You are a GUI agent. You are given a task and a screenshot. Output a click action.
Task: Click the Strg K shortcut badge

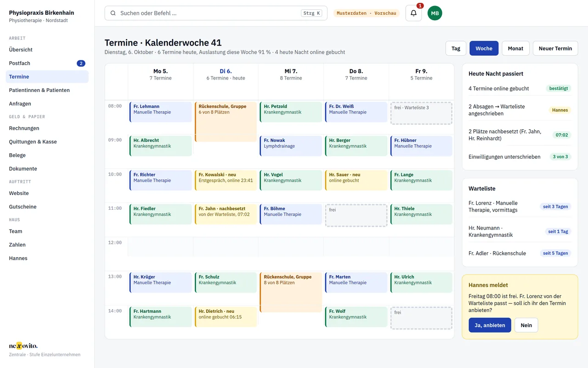(x=312, y=13)
